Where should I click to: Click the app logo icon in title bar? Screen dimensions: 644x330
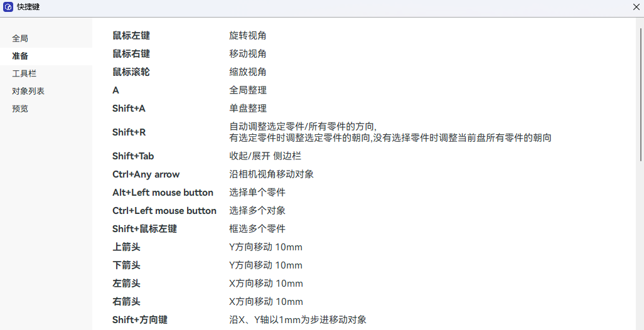[x=8, y=7]
